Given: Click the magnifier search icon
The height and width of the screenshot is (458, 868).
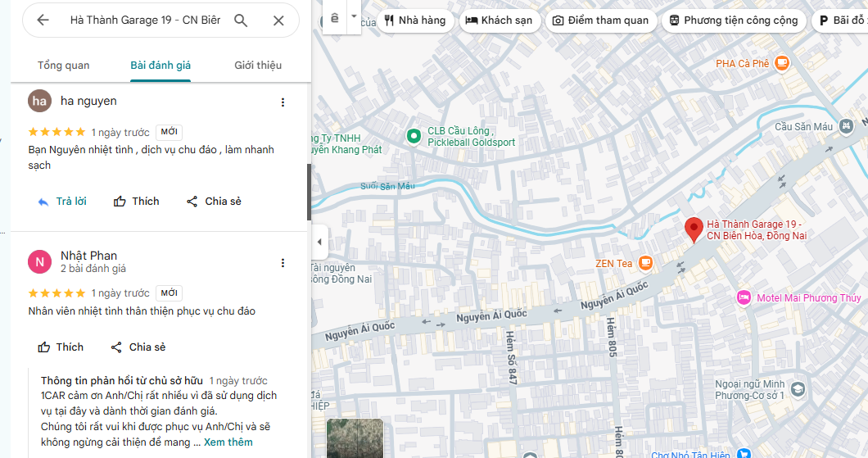Looking at the screenshot, I should (241, 20).
